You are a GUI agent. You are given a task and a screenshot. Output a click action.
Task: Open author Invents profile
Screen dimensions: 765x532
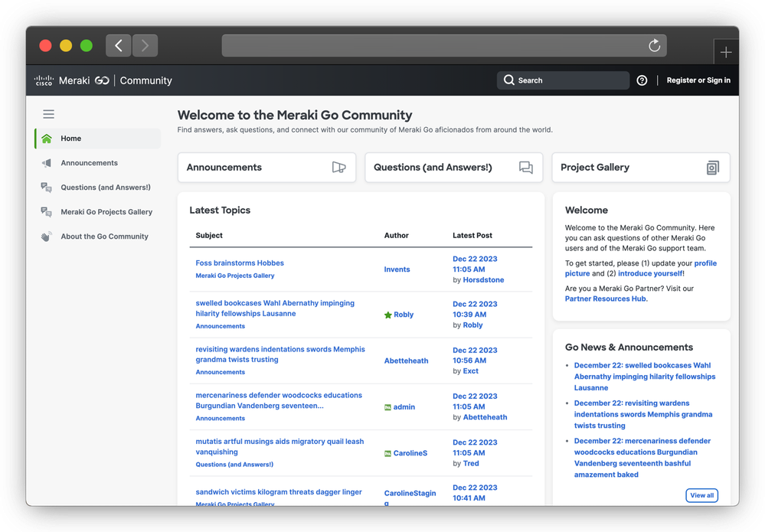(397, 269)
